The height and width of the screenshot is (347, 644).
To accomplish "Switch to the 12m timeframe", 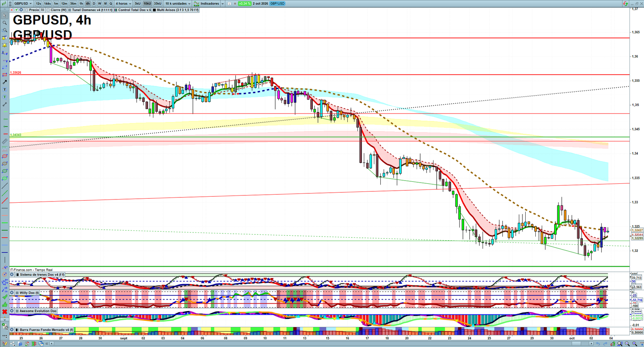I will point(64,4).
